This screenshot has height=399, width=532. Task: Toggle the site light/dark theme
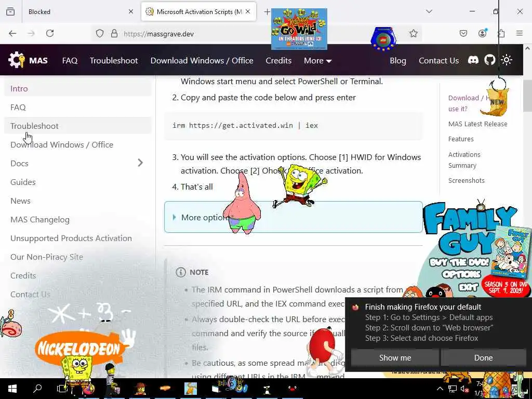(507, 60)
